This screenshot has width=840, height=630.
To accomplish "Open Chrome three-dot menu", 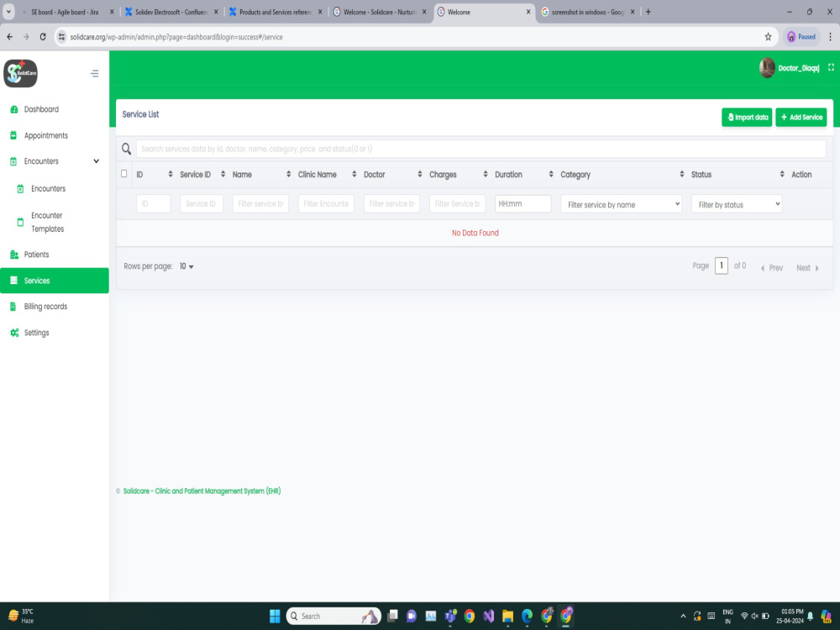I will click(830, 37).
